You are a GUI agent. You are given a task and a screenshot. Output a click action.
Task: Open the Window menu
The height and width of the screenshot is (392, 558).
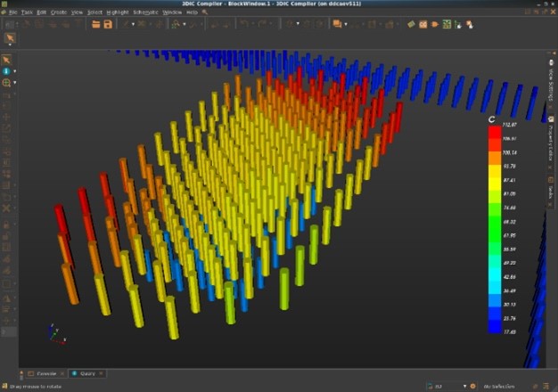point(172,12)
